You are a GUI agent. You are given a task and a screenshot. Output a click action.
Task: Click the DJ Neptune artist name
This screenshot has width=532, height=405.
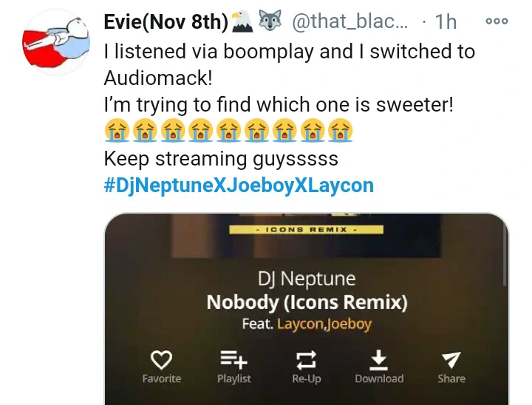click(307, 279)
